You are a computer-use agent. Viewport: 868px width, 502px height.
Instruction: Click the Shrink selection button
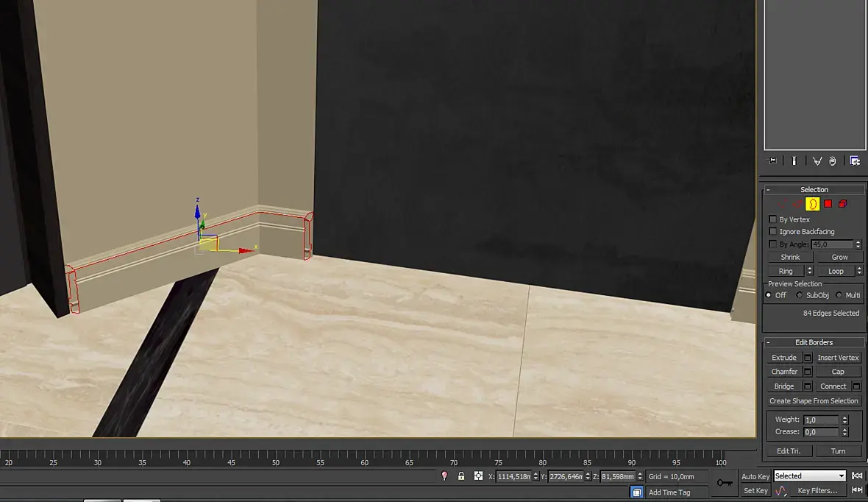[x=790, y=257]
